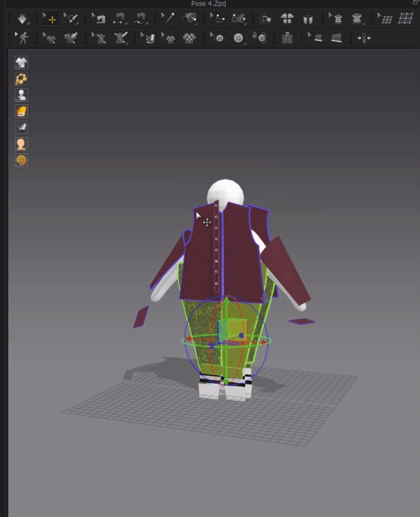
Task: Choose the Select Mesh brush tool
Action: point(71,18)
